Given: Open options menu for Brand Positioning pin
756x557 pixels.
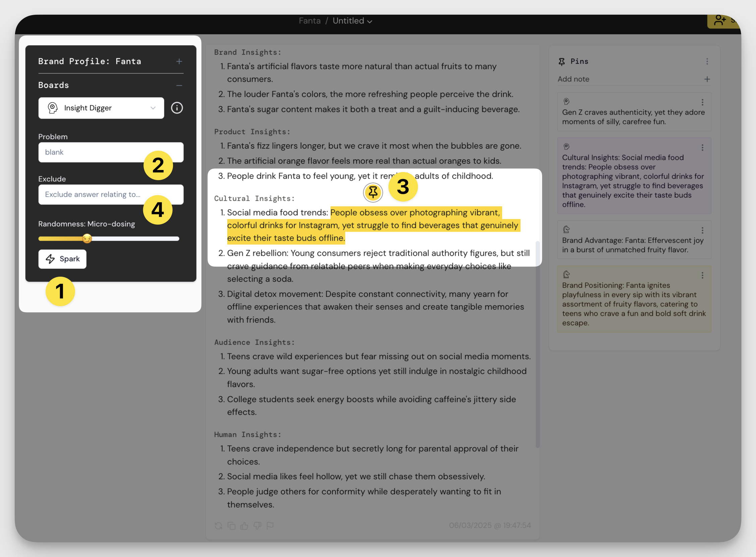Looking at the screenshot, I should (702, 275).
